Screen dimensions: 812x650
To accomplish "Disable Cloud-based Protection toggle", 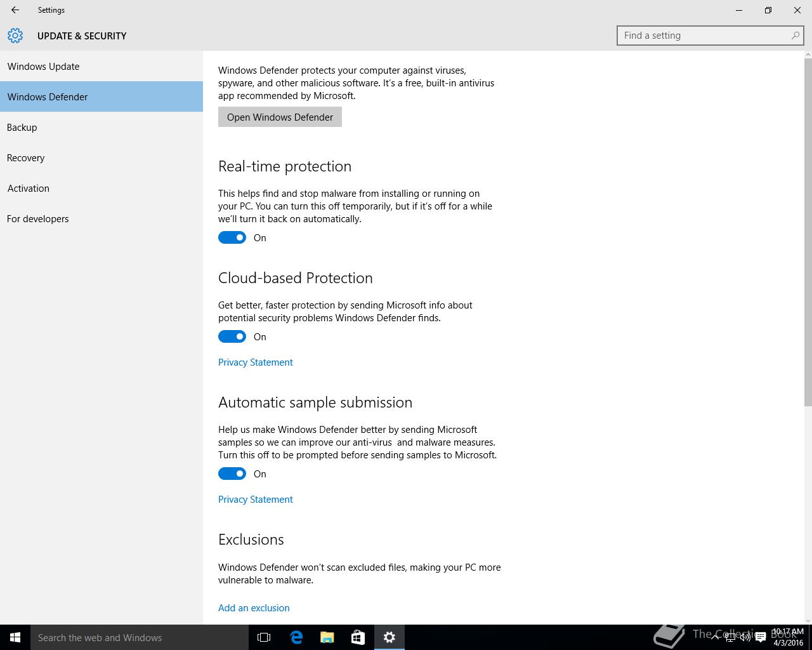I will tap(232, 336).
